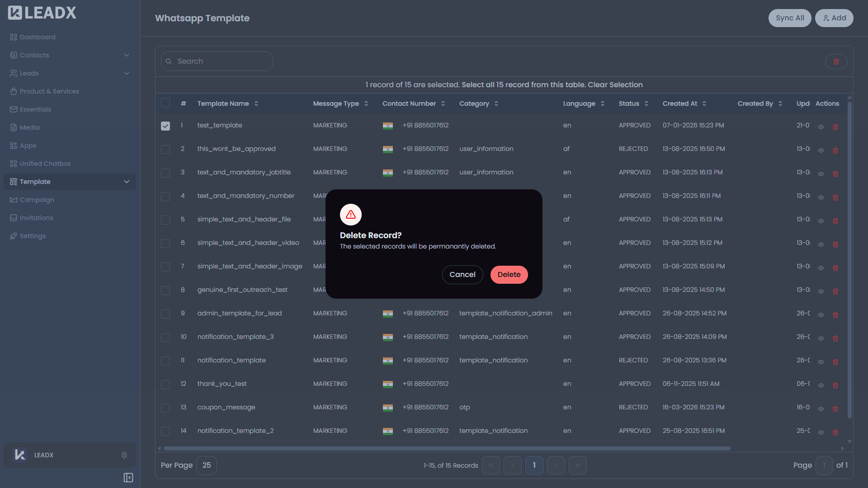Click the bulk delete trash icon near search
The image size is (868, 488).
(x=836, y=61)
